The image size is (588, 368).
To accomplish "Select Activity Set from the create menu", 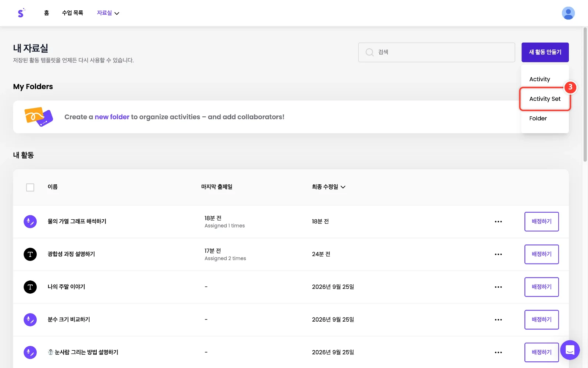I will (545, 99).
